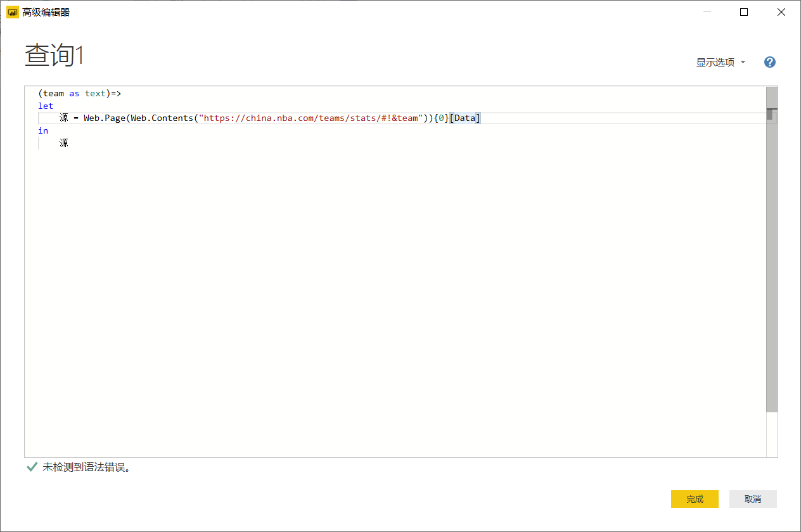This screenshot has width=801, height=532.
Task: Minimize the 高级编辑器 window
Action: pos(707,12)
